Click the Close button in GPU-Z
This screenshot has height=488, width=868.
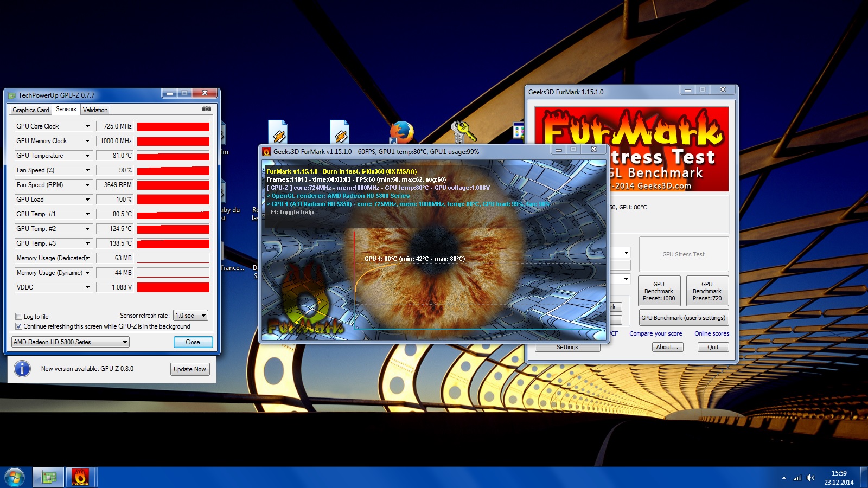click(x=193, y=342)
